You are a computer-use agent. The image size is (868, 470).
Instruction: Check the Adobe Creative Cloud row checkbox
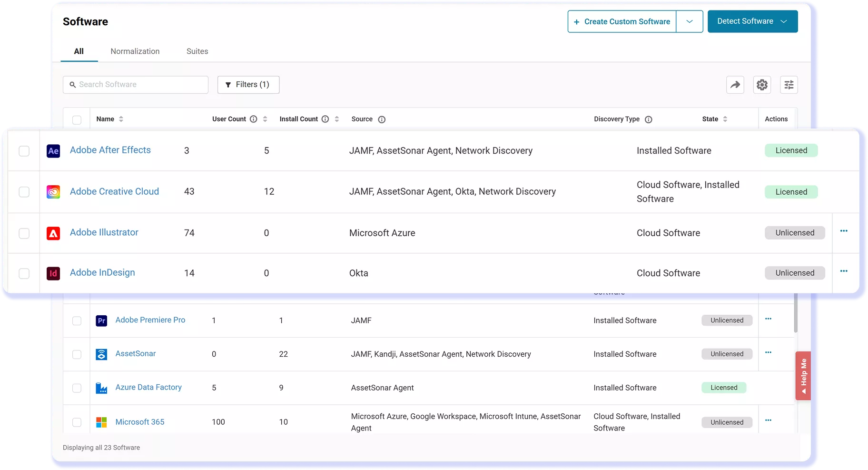(24, 192)
